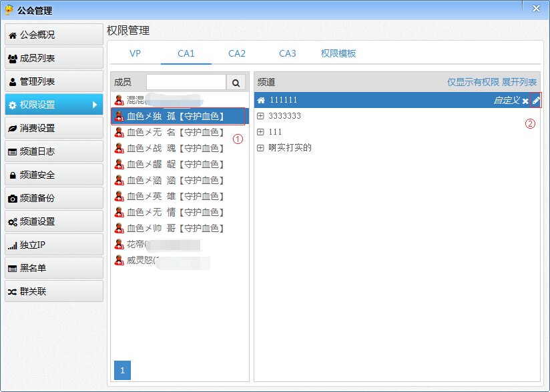The width and height of the screenshot is (550, 392).
Task: Expand channel 啊实打实的 node
Action: 260,148
